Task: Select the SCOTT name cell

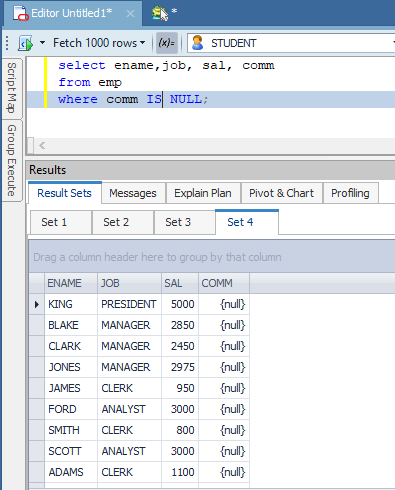Action: coord(71,451)
